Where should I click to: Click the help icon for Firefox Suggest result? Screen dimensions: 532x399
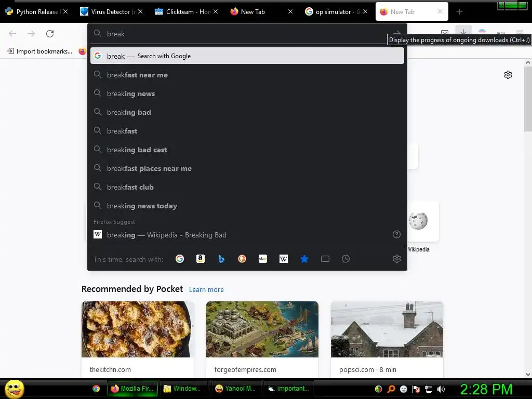coord(396,234)
